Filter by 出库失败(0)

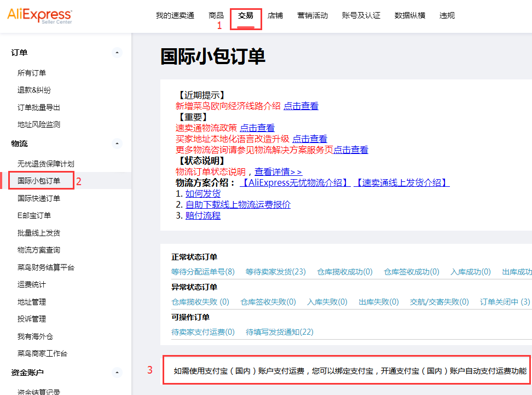click(379, 302)
